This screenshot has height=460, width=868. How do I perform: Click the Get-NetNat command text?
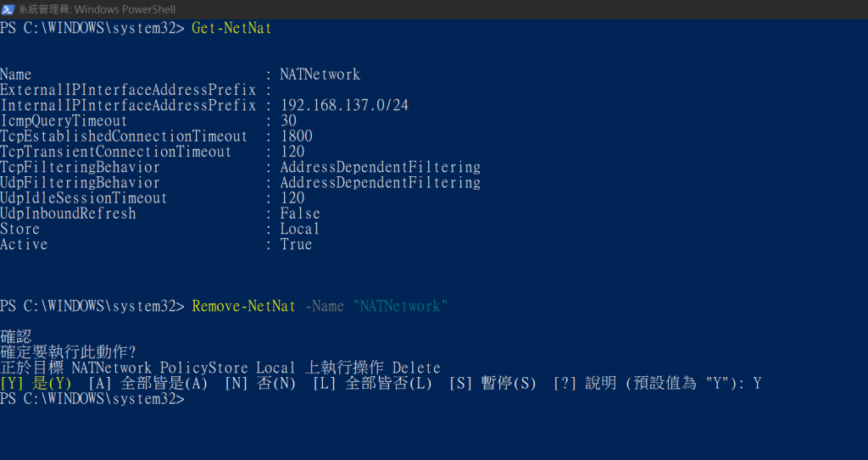(231, 28)
